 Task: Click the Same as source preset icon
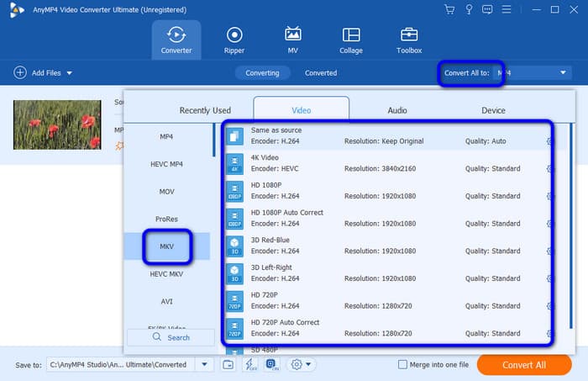[x=234, y=136]
